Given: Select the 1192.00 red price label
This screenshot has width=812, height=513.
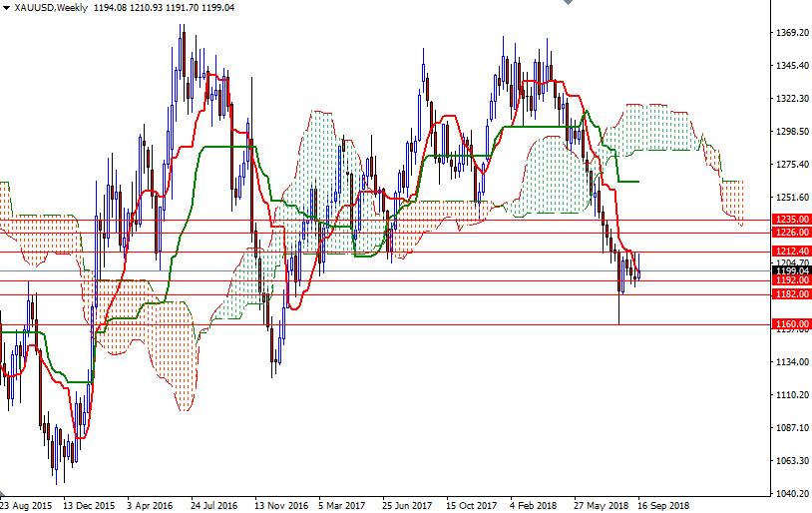Looking at the screenshot, I should click(790, 280).
